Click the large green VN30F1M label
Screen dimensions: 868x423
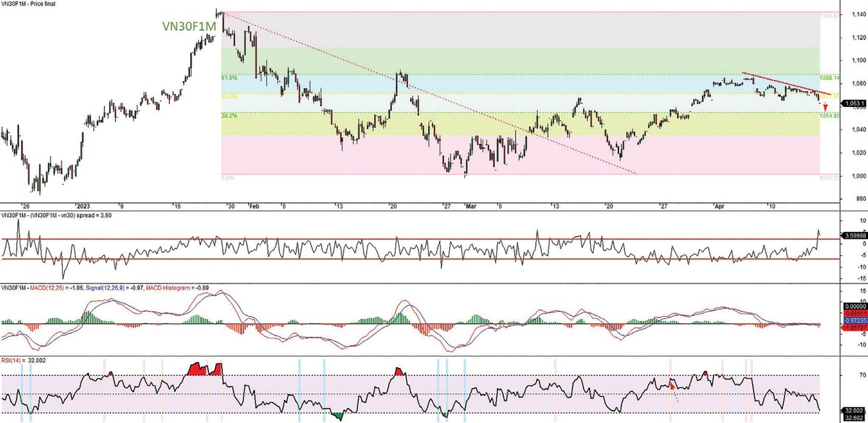point(188,27)
